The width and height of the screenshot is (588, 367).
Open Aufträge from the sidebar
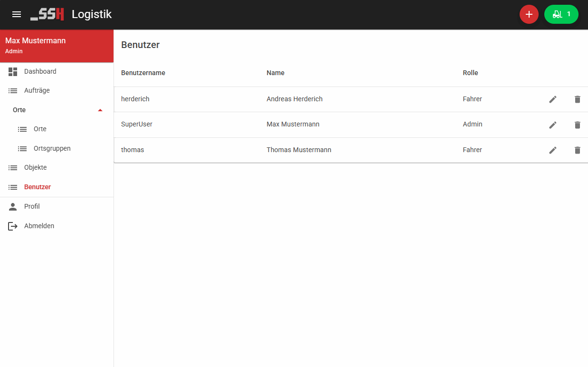point(37,90)
